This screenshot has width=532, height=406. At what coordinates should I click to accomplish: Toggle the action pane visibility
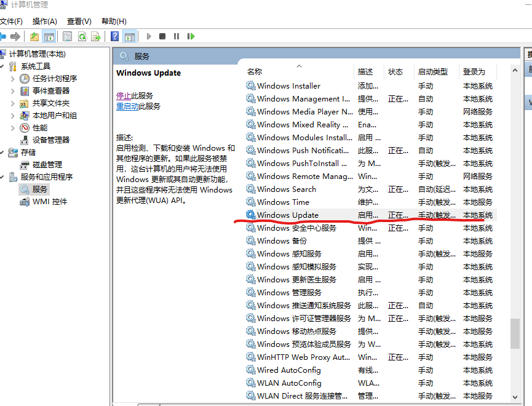point(129,36)
